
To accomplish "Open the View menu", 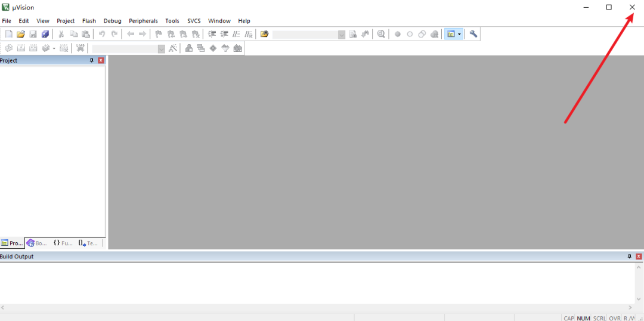I will 43,20.
